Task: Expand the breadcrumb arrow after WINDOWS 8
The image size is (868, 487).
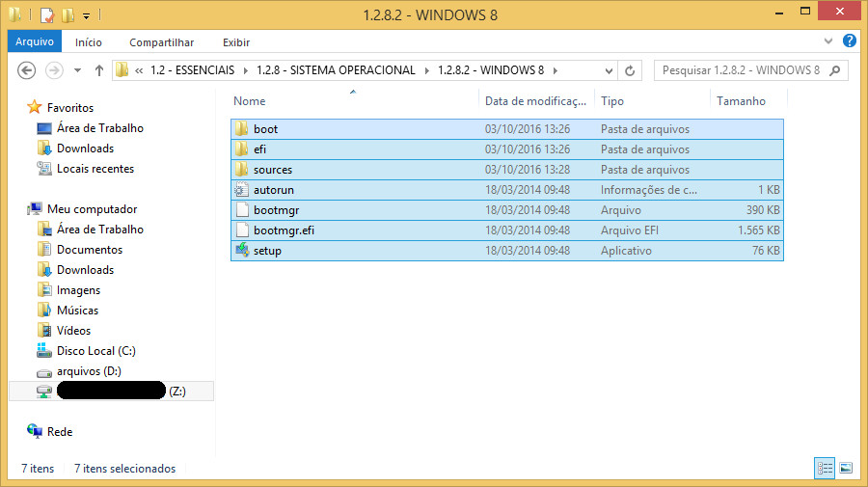Action: (556, 70)
